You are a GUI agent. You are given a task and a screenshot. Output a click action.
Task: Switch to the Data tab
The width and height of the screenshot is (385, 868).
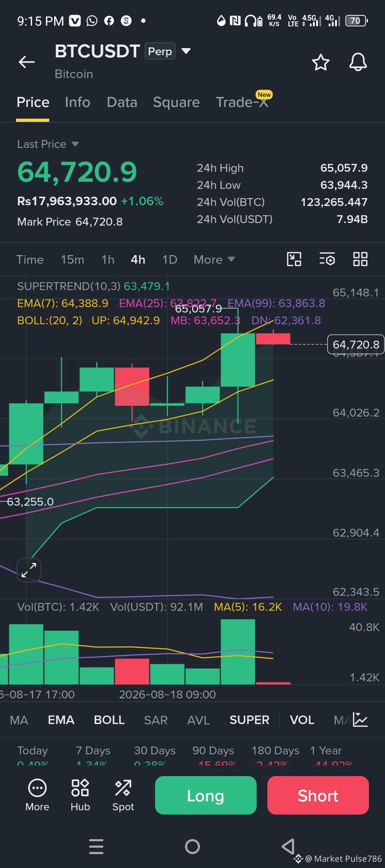tap(122, 102)
